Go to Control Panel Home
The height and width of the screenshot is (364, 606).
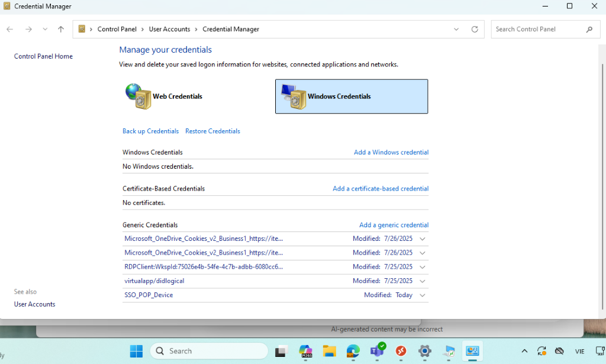click(43, 56)
